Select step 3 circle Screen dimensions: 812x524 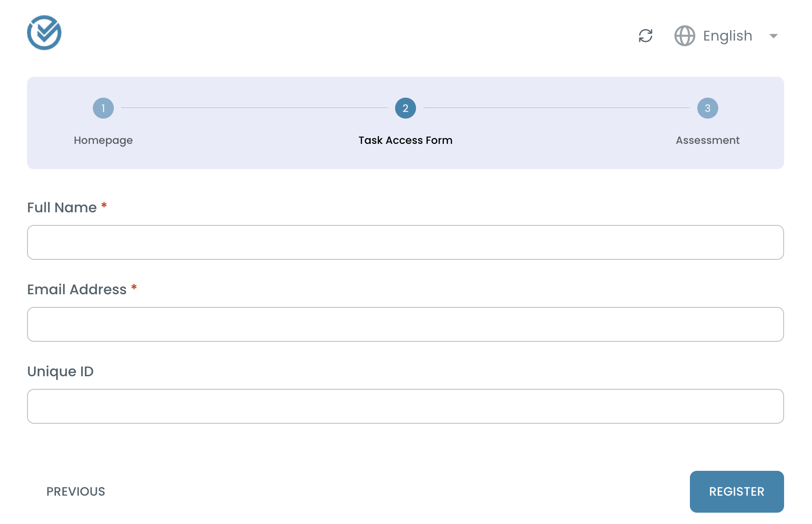[708, 108]
